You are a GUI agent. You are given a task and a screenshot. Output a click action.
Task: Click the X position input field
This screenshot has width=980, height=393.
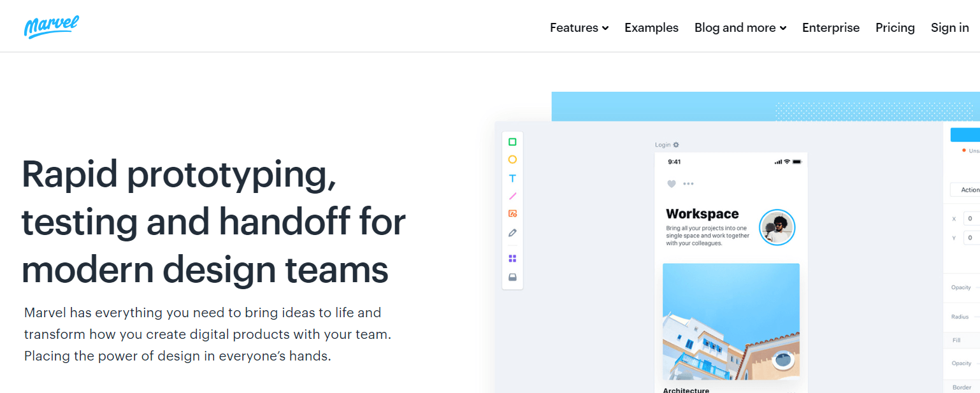click(x=971, y=218)
